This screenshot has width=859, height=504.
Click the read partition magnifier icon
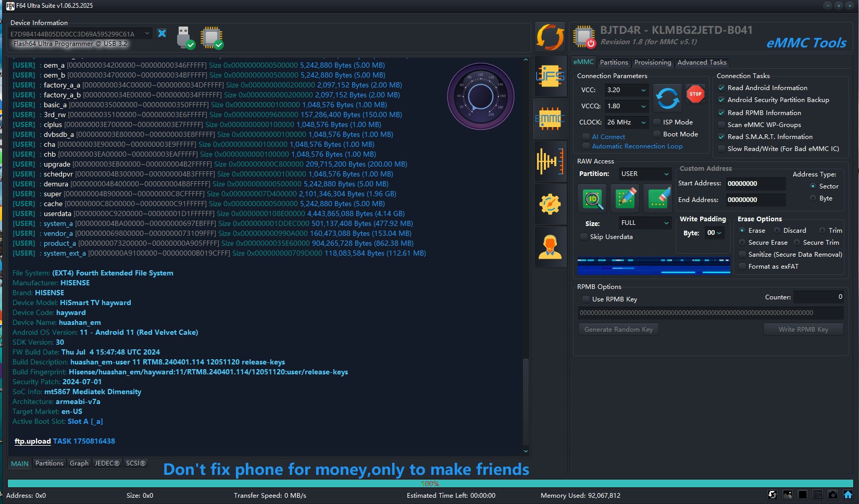pos(592,198)
